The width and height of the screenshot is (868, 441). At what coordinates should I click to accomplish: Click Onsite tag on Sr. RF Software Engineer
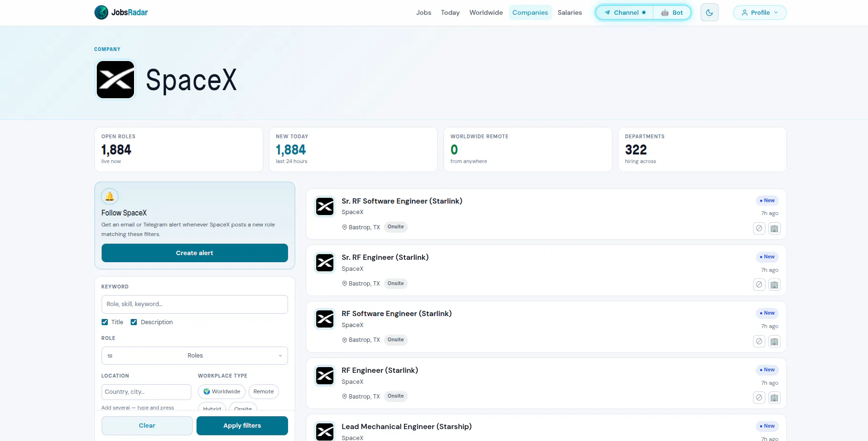pos(395,227)
